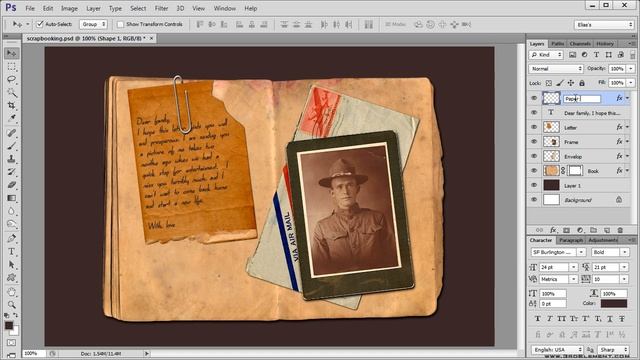Select the Healing Brush tool
The width and height of the screenshot is (640, 360).
pos(11,133)
